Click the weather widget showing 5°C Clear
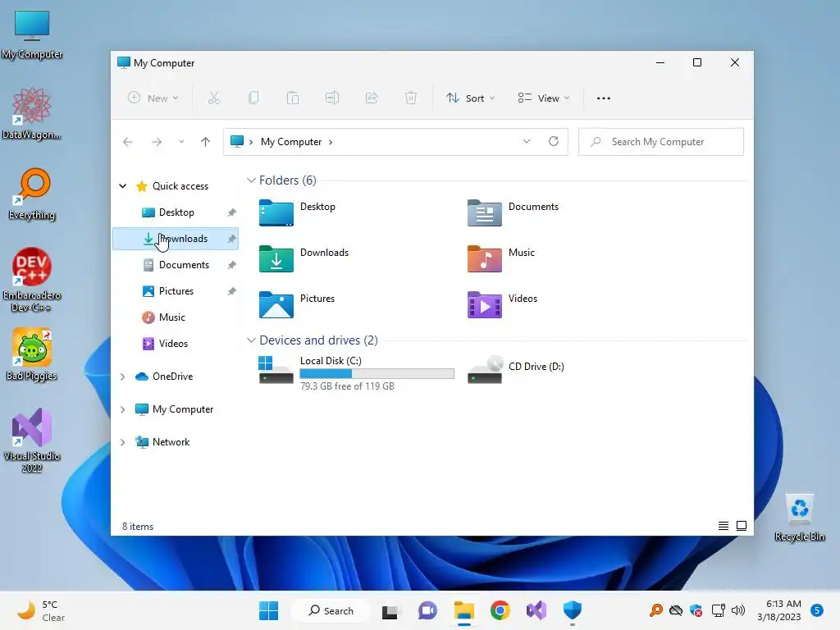Image resolution: width=840 pixels, height=630 pixels. tap(41, 610)
